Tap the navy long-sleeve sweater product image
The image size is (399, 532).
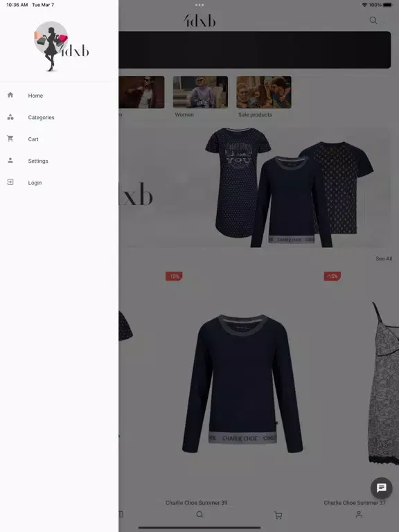242,383
